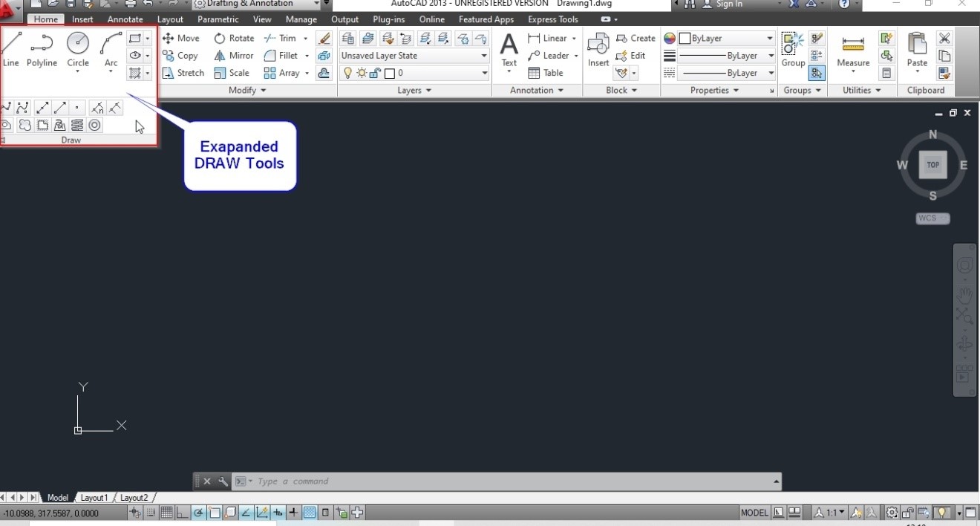This screenshot has height=526, width=980.
Task: Switch to the Annotate ribbon tab
Action: (125, 19)
